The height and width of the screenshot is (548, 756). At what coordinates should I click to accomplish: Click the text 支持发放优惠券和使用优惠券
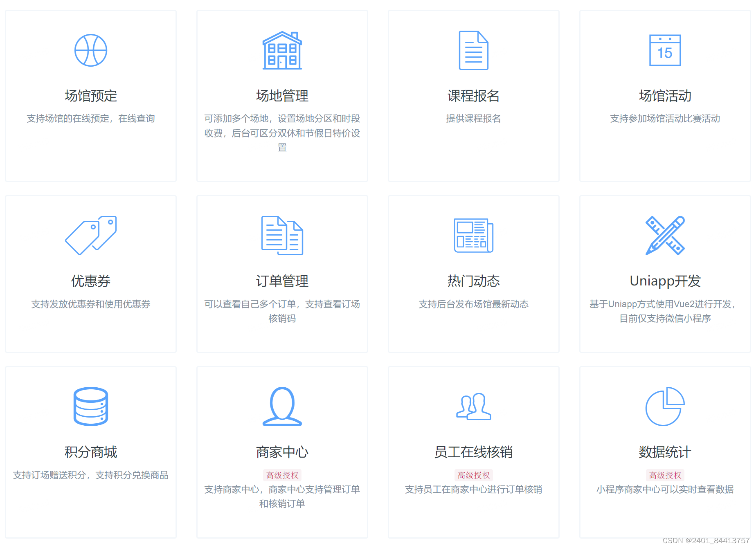point(91,304)
